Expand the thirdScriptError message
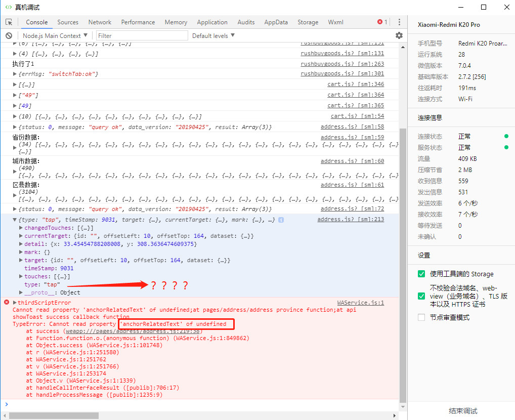 click(x=15, y=302)
